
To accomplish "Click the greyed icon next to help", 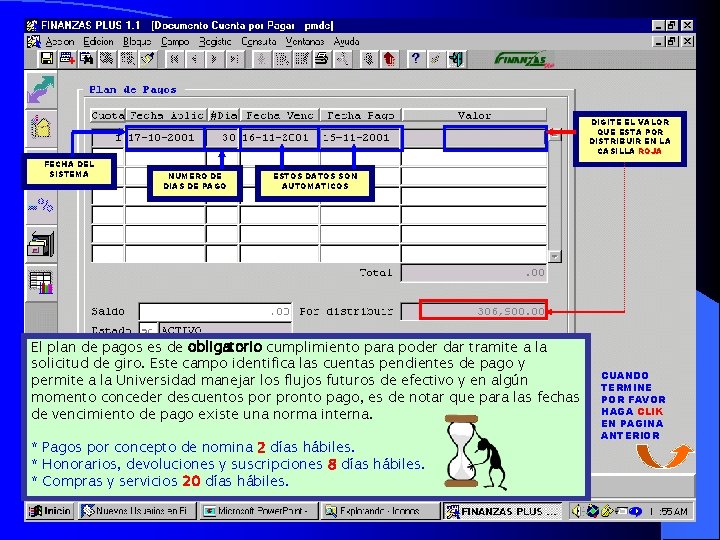I will coord(435,59).
